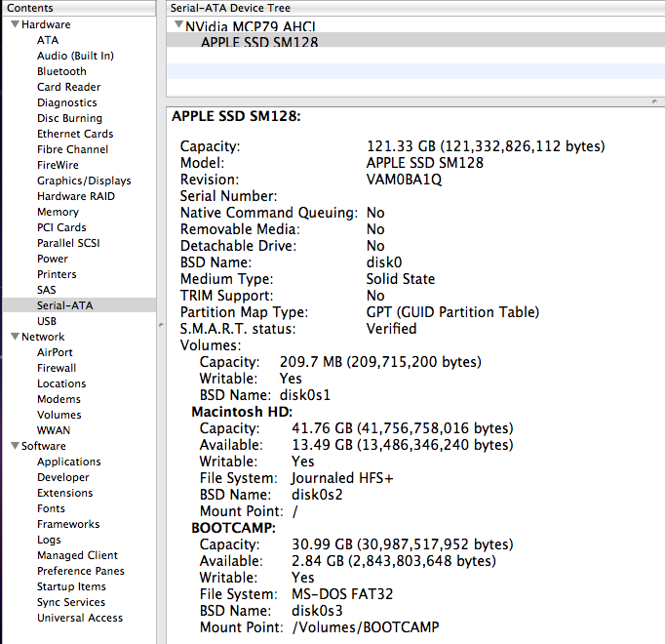Screen dimensions: 665x644
Task: Click the MS-DOS FAT32 file system value
Action: click(x=342, y=594)
